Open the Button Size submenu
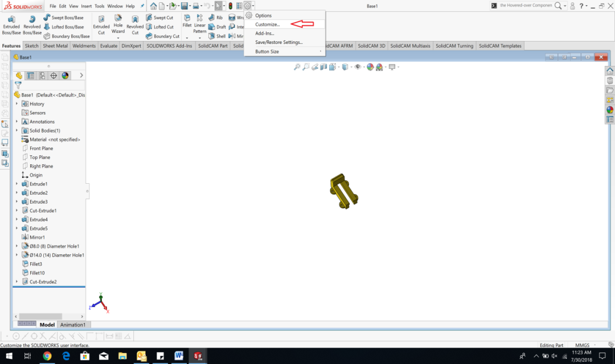615x364 pixels. pyautogui.click(x=285, y=51)
